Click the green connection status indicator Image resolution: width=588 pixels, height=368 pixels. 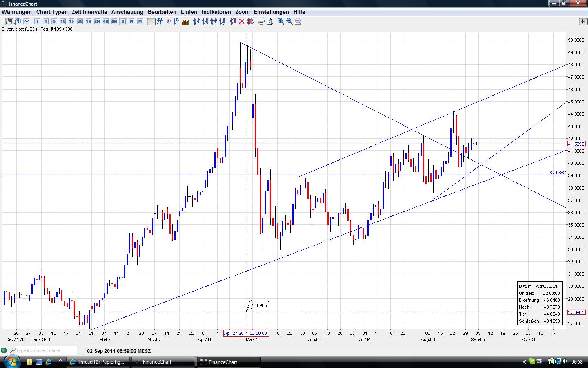coord(4,350)
